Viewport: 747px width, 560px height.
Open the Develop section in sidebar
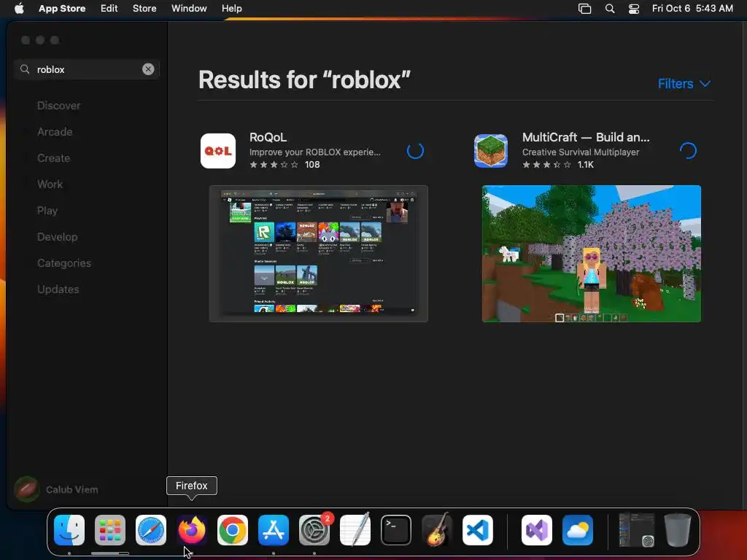(x=57, y=237)
